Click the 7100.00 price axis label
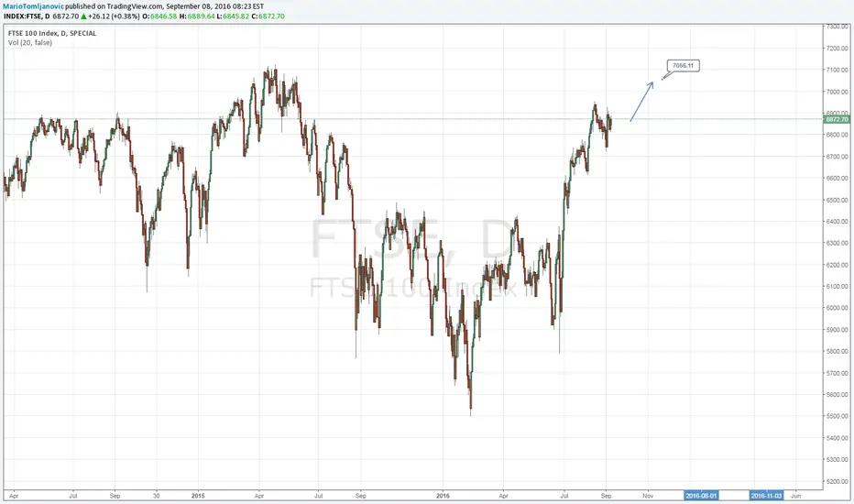 pos(838,70)
